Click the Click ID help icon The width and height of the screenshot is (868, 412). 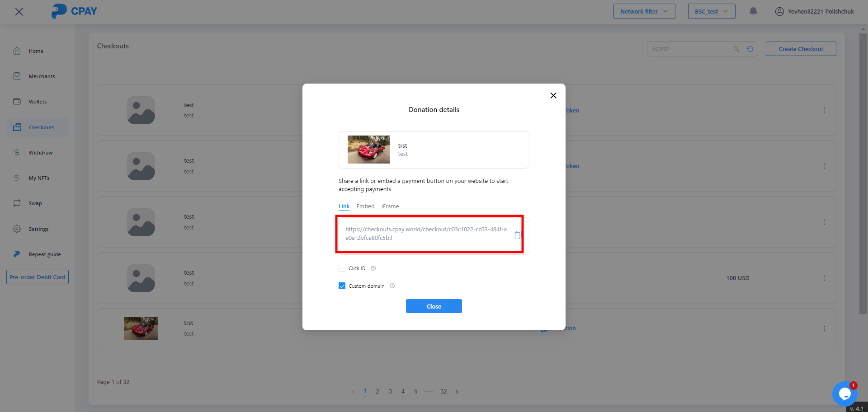[x=373, y=268]
